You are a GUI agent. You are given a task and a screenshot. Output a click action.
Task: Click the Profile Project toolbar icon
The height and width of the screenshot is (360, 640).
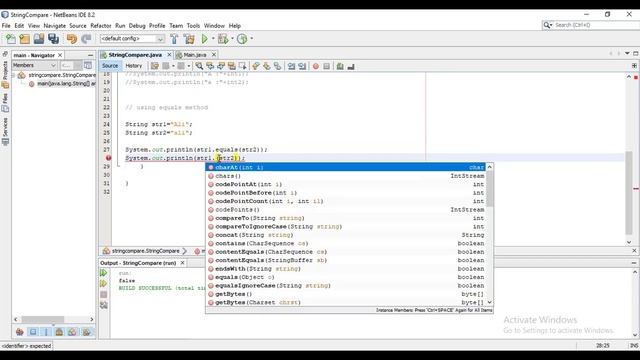pyautogui.click(x=242, y=39)
